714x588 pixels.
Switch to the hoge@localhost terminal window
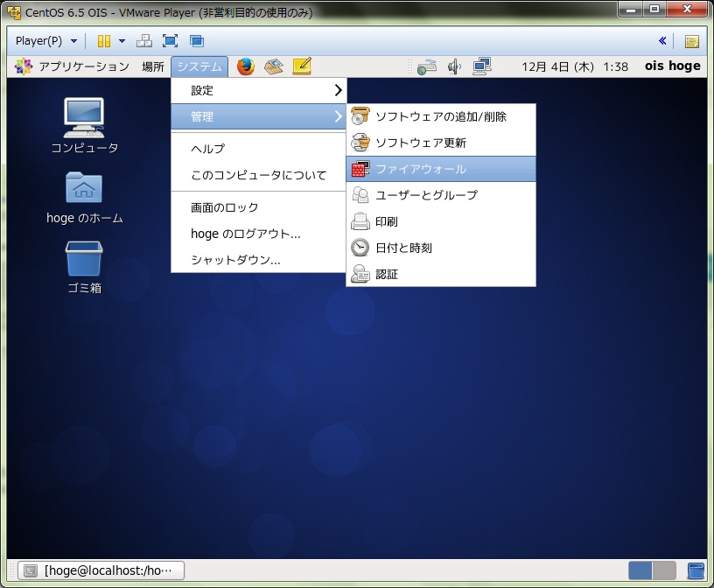coord(101,570)
